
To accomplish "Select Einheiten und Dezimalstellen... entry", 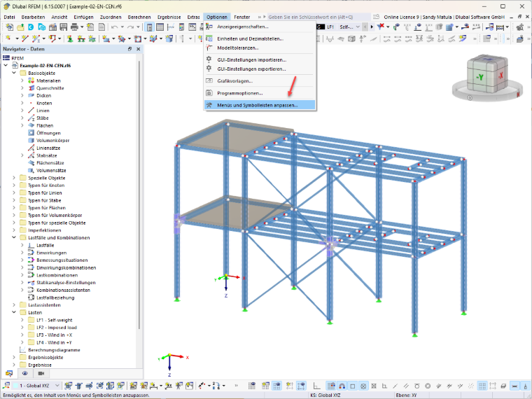I will click(260, 38).
